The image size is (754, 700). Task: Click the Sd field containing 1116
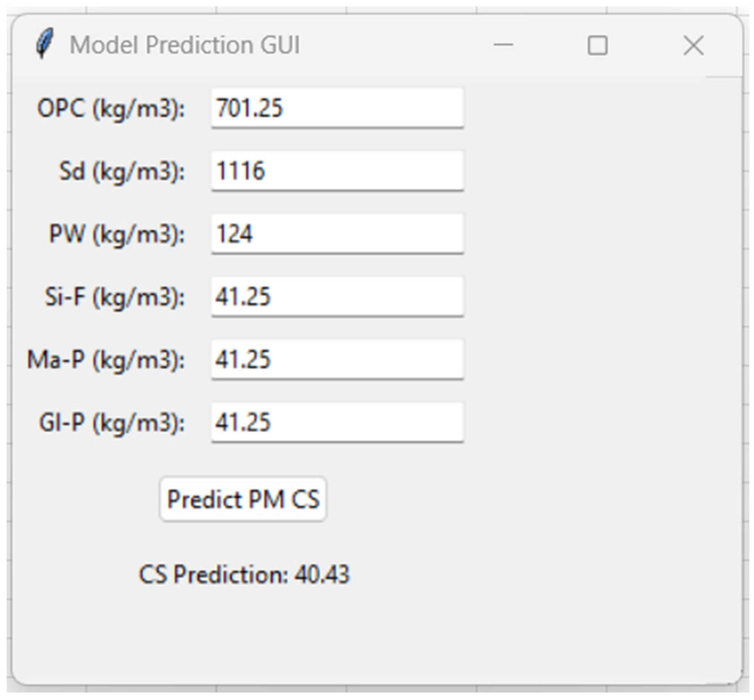[x=337, y=171]
